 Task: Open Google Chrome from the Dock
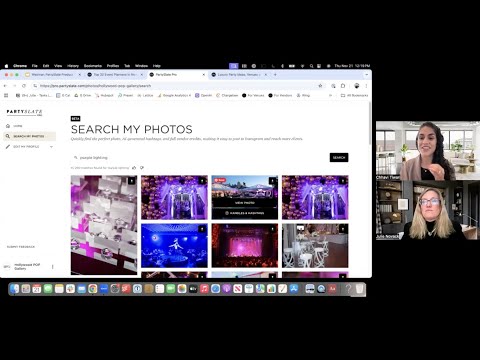[x=93, y=289]
